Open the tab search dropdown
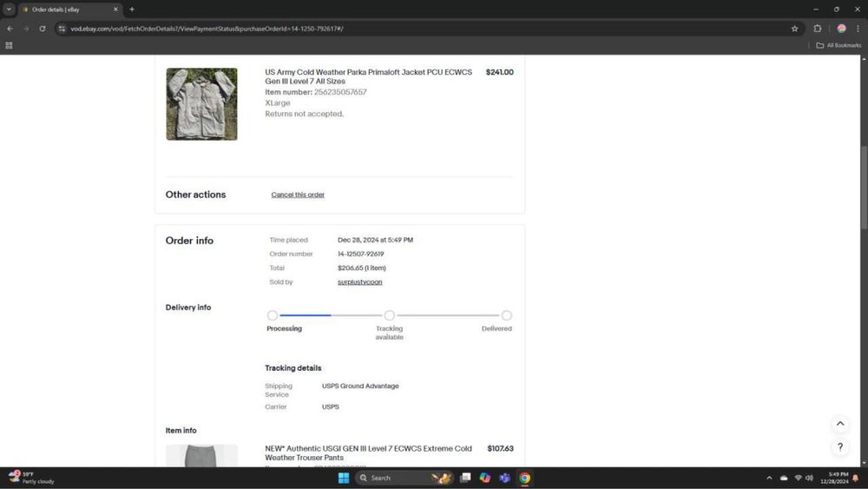The image size is (868, 489). click(9, 10)
